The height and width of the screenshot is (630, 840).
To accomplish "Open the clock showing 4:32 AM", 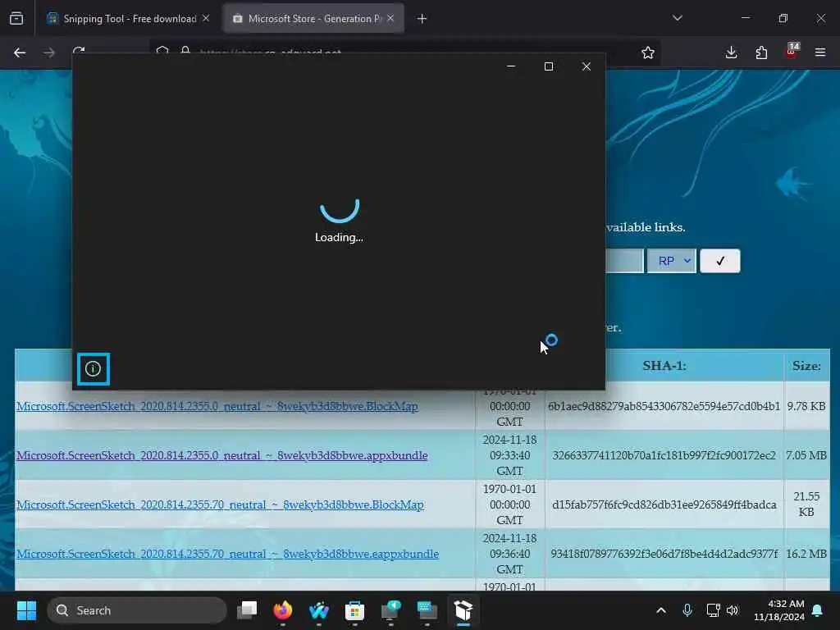I will click(x=779, y=610).
